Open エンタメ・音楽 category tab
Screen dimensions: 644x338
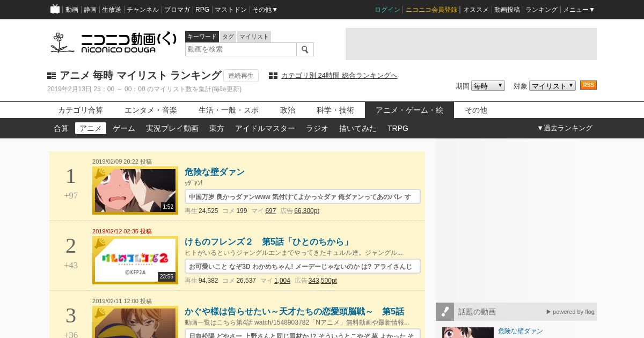point(151,110)
